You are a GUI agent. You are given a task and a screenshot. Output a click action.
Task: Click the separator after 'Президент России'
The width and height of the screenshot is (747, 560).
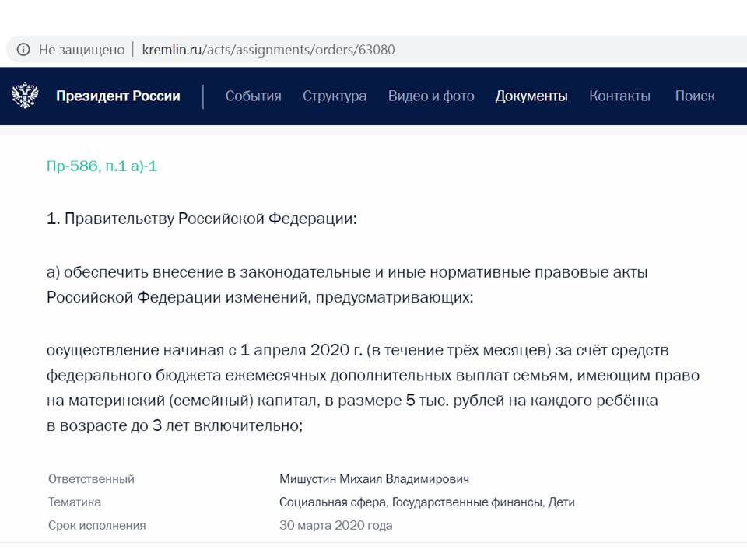[x=204, y=96]
